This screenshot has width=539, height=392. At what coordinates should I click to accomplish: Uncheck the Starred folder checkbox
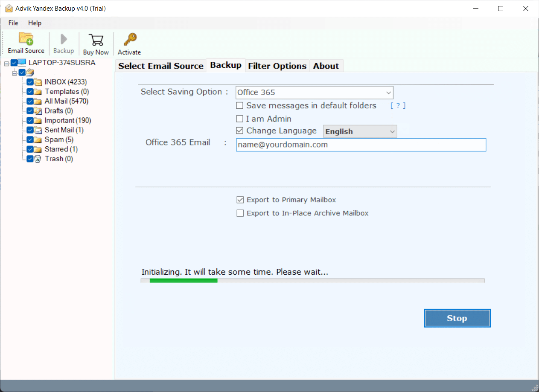[30, 149]
